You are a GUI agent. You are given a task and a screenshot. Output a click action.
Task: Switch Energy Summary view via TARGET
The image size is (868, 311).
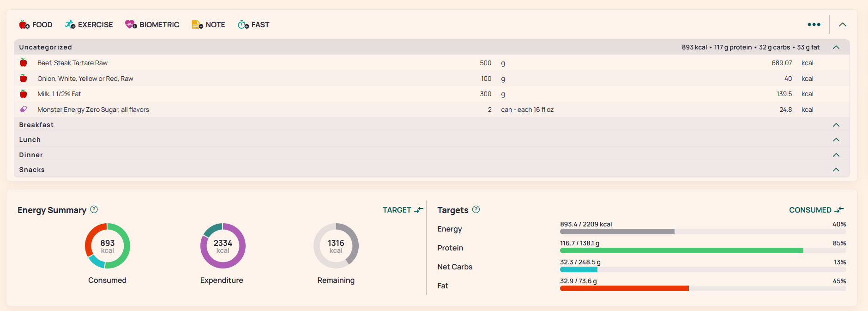point(403,210)
